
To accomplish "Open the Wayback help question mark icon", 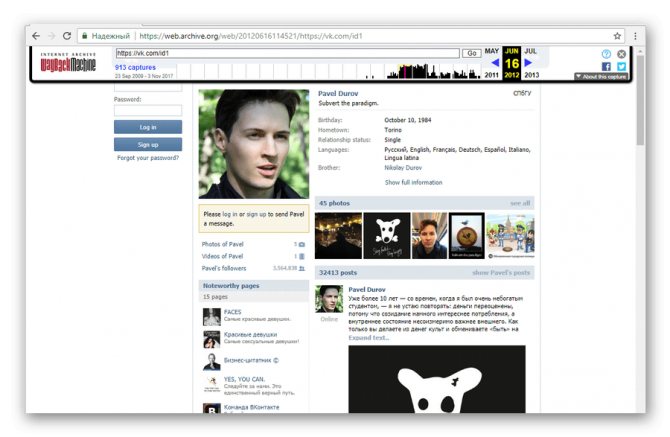I will [x=606, y=54].
